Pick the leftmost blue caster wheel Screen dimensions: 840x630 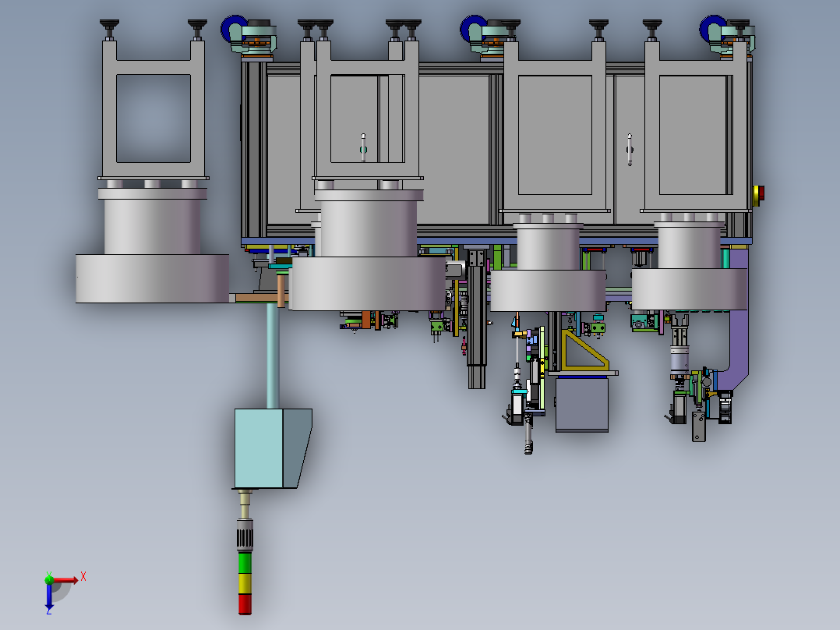pyautogui.click(x=231, y=29)
